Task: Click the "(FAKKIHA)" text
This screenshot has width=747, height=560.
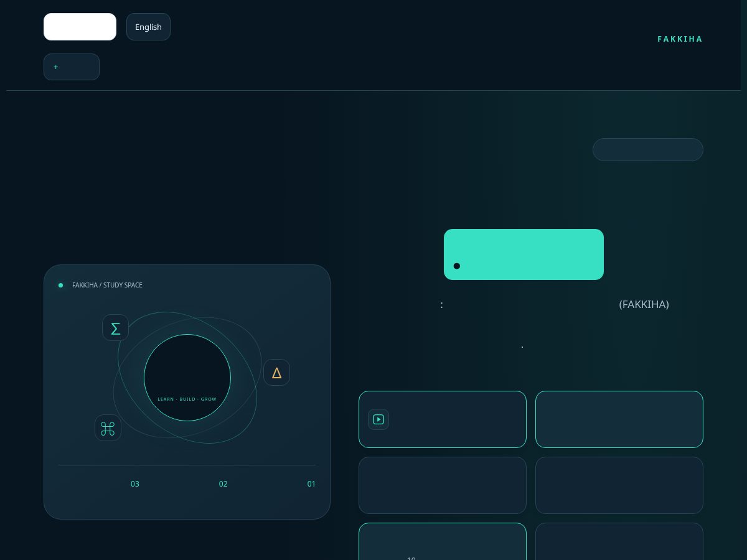Action: 644,304
